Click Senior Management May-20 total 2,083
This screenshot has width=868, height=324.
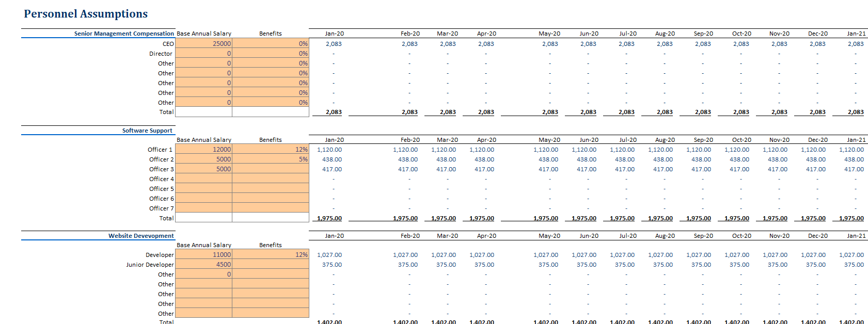pos(550,112)
